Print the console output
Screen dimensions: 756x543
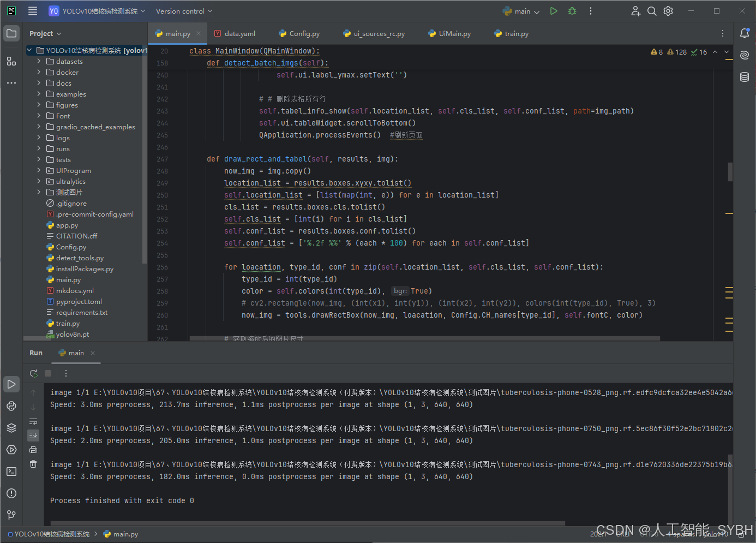[33, 450]
